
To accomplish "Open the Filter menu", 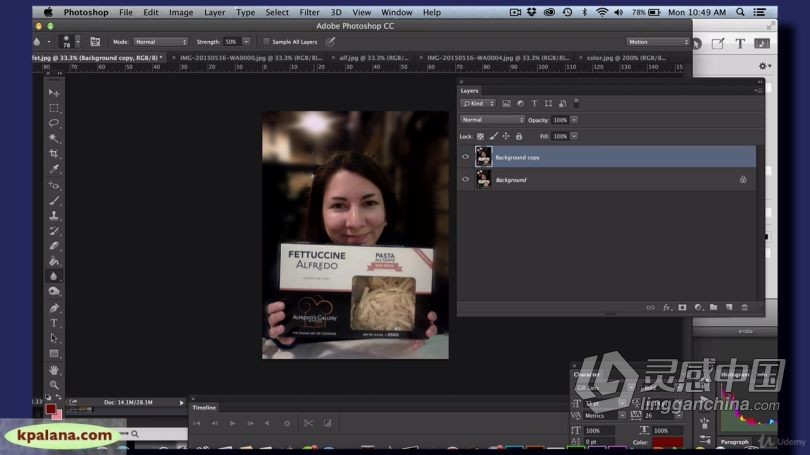I will [309, 12].
